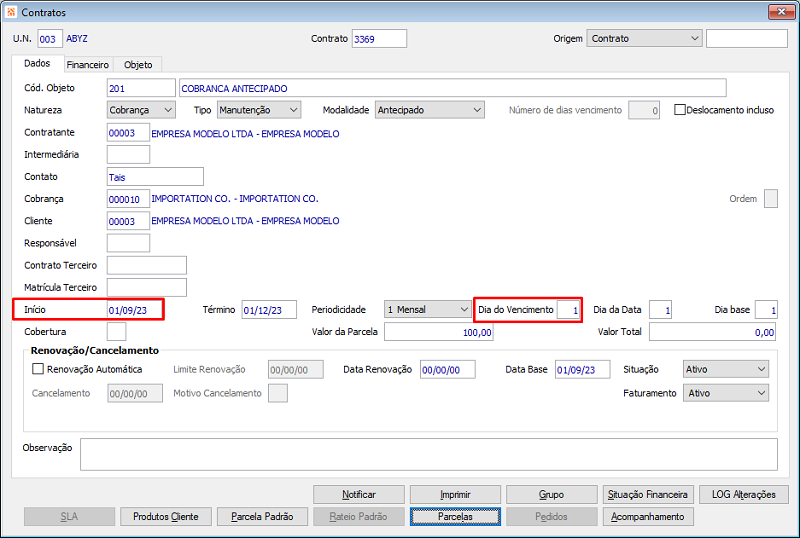Open Acompanhamento button

pos(648,517)
